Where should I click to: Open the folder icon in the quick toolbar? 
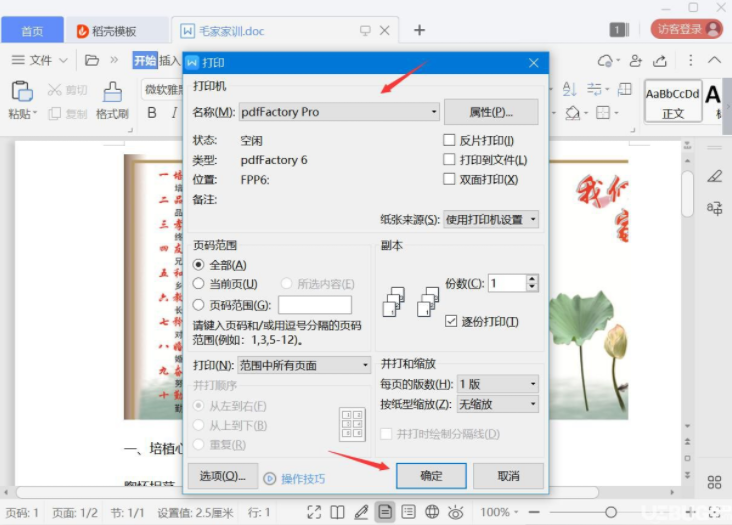(92, 60)
